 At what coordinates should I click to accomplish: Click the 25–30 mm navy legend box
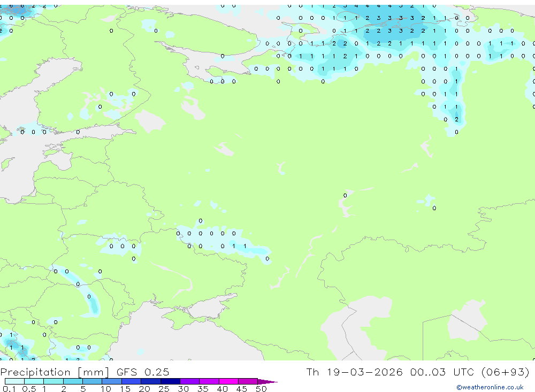(170, 381)
